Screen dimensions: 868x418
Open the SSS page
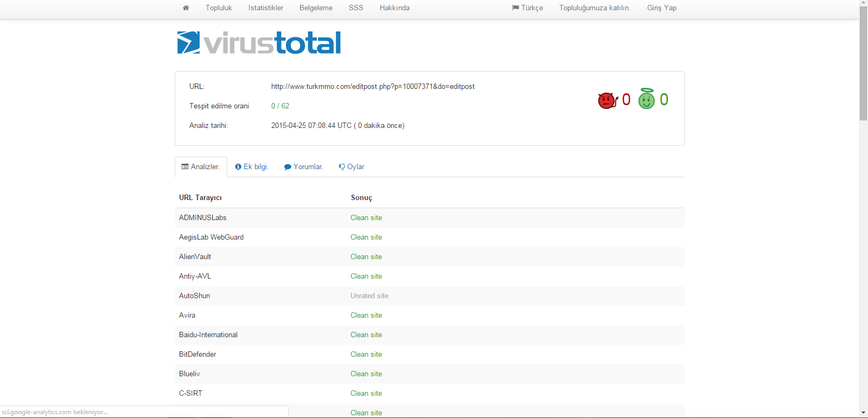click(x=356, y=8)
